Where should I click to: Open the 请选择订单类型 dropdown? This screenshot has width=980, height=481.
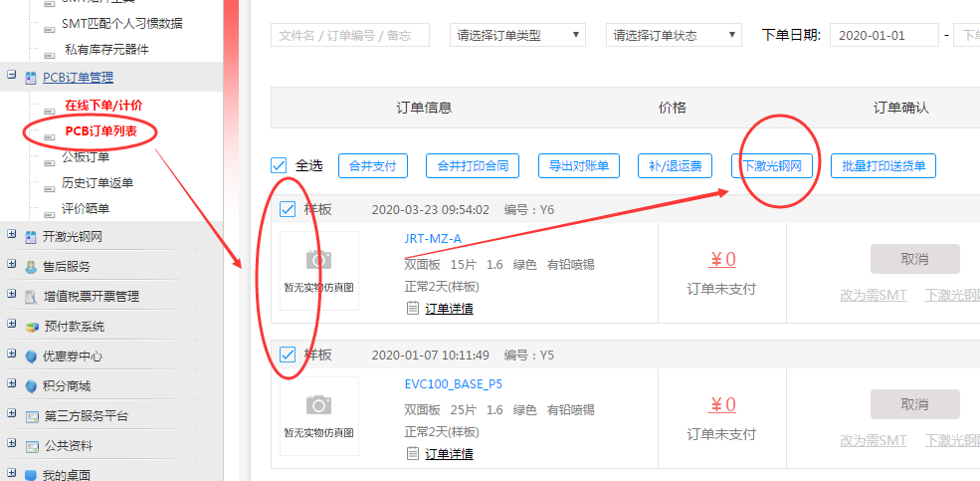[x=517, y=35]
